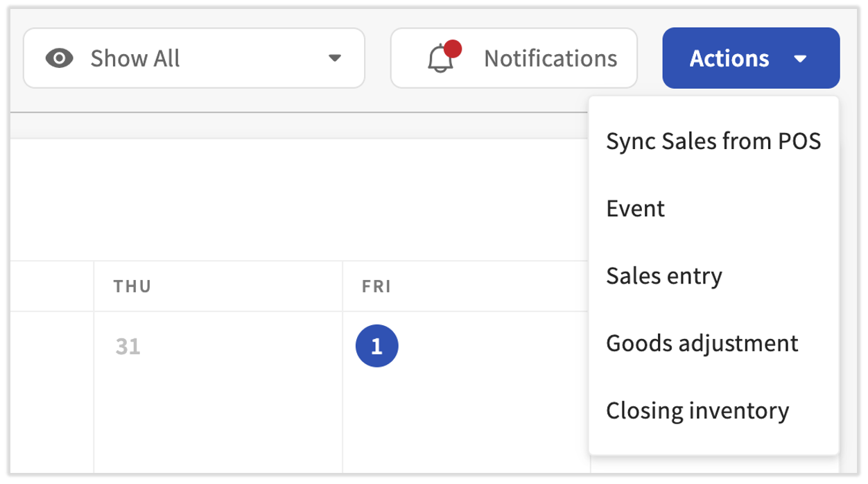
Task: Pick the Sales entry menu option
Action: coord(664,276)
